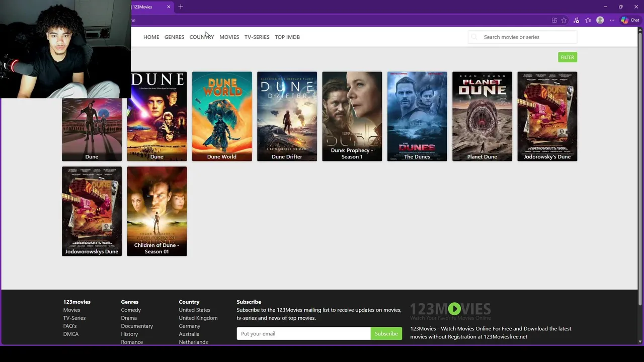The width and height of the screenshot is (644, 362).
Task: Click the split screen apps icon in the address bar
Action: (554, 20)
